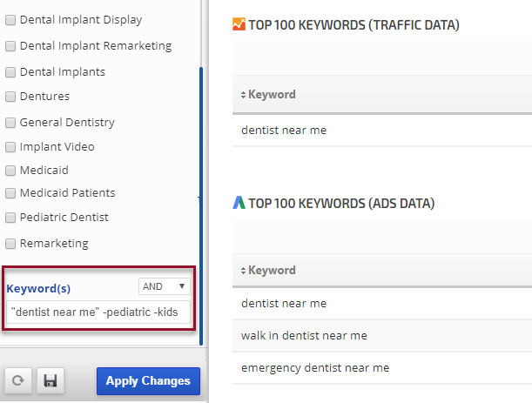The width and height of the screenshot is (532, 403).
Task: Click the save floppy disk icon
Action: click(50, 381)
